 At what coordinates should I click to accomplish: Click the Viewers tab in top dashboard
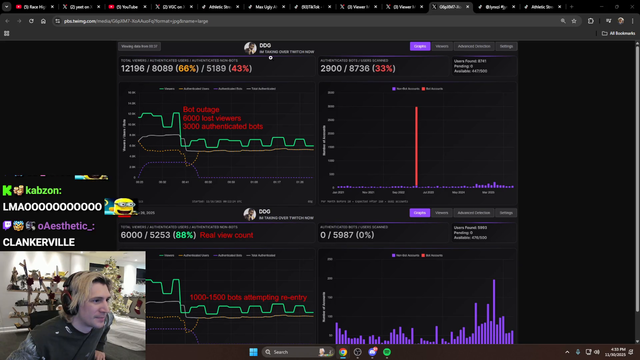442,46
